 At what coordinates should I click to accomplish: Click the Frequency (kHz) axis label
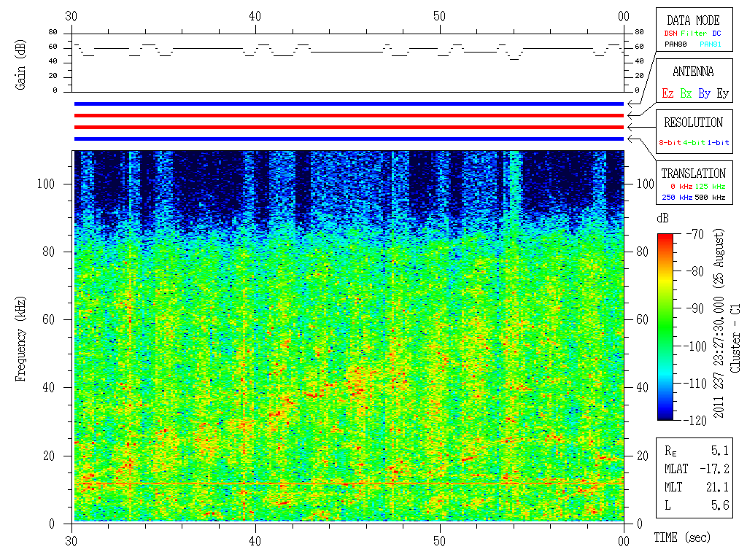click(x=20, y=339)
